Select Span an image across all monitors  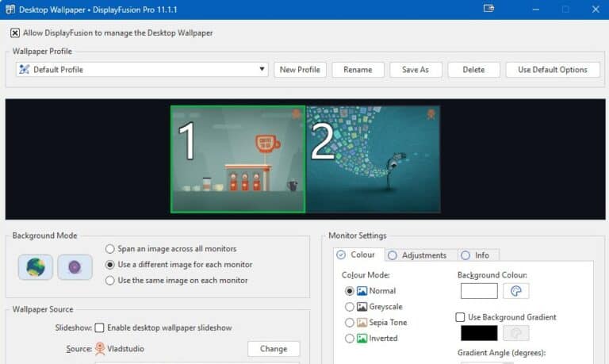coord(110,249)
